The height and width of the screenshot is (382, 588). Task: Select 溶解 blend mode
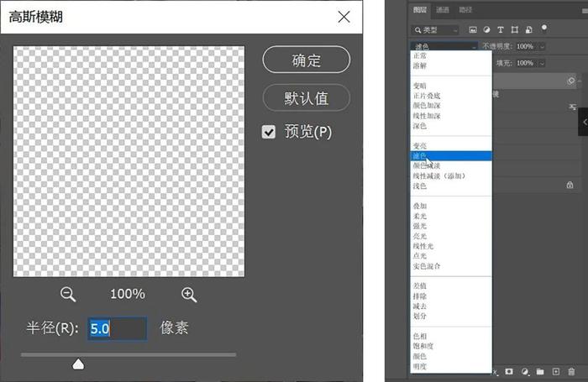point(420,66)
